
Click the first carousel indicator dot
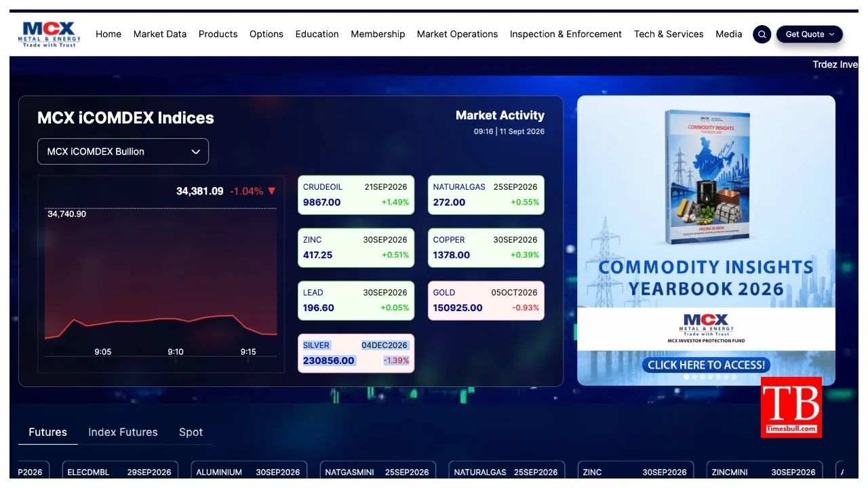click(686, 377)
